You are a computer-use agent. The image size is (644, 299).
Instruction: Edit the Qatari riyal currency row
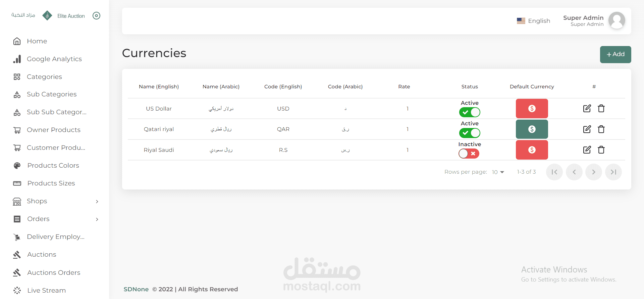587,129
